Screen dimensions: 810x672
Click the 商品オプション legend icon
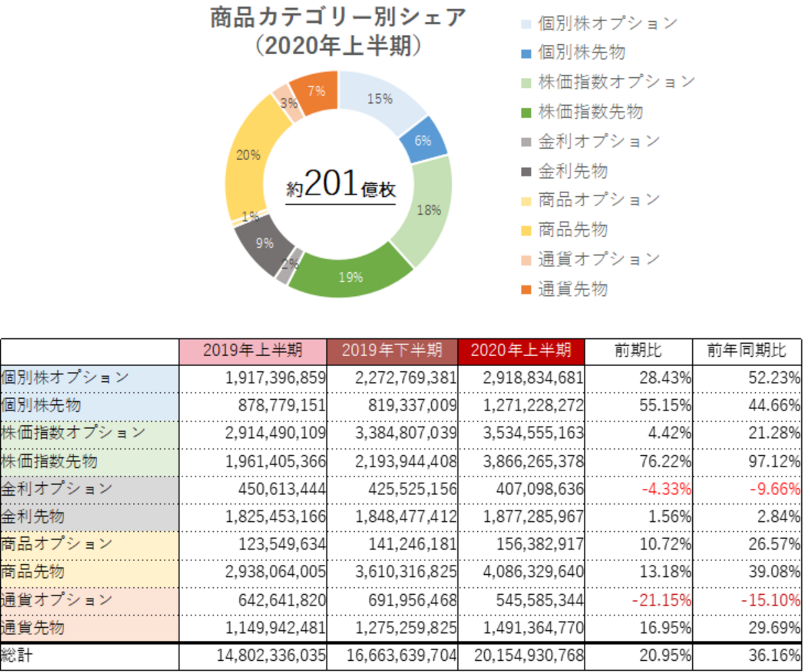[x=525, y=200]
